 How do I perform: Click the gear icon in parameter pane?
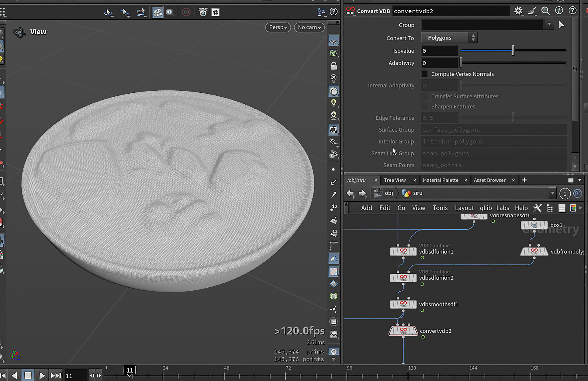click(x=518, y=11)
